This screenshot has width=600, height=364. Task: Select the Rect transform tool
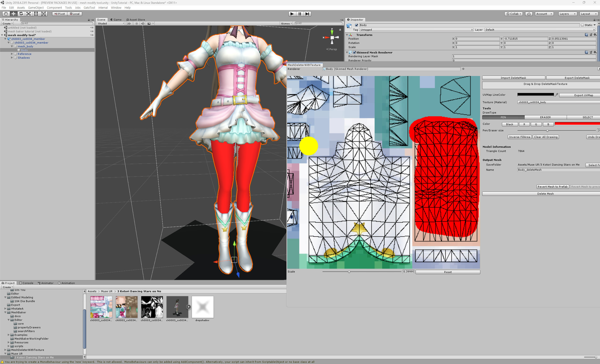(x=36, y=14)
